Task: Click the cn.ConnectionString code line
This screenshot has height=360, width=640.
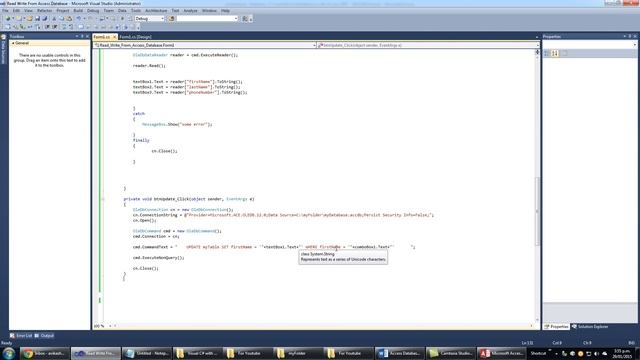Action: pyautogui.click(x=283, y=215)
